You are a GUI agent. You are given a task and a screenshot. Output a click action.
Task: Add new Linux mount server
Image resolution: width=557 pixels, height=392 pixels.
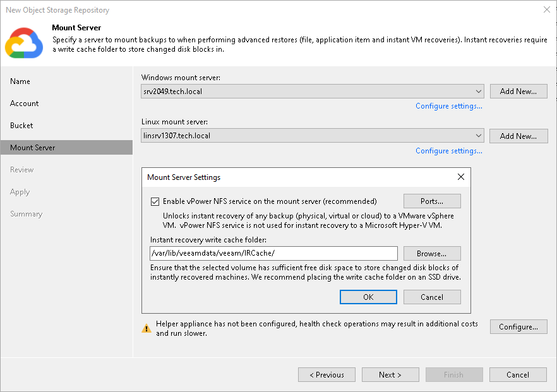pos(518,136)
